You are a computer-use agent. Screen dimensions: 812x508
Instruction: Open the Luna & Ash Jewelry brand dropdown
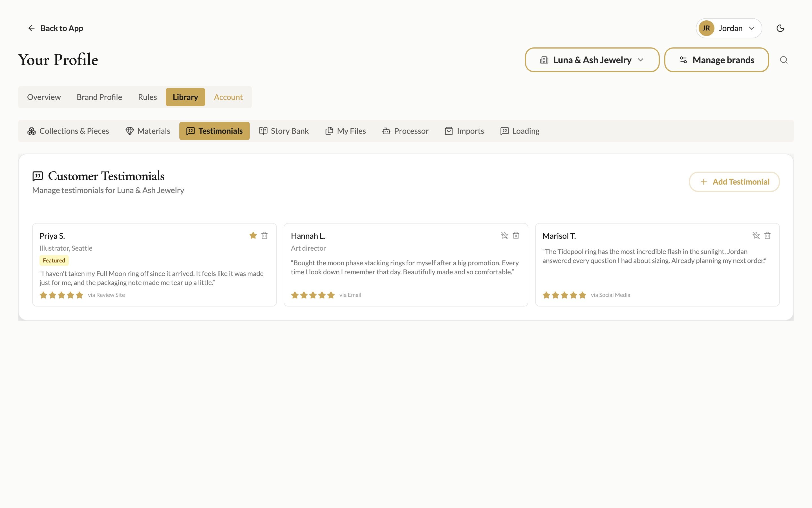[x=592, y=60]
